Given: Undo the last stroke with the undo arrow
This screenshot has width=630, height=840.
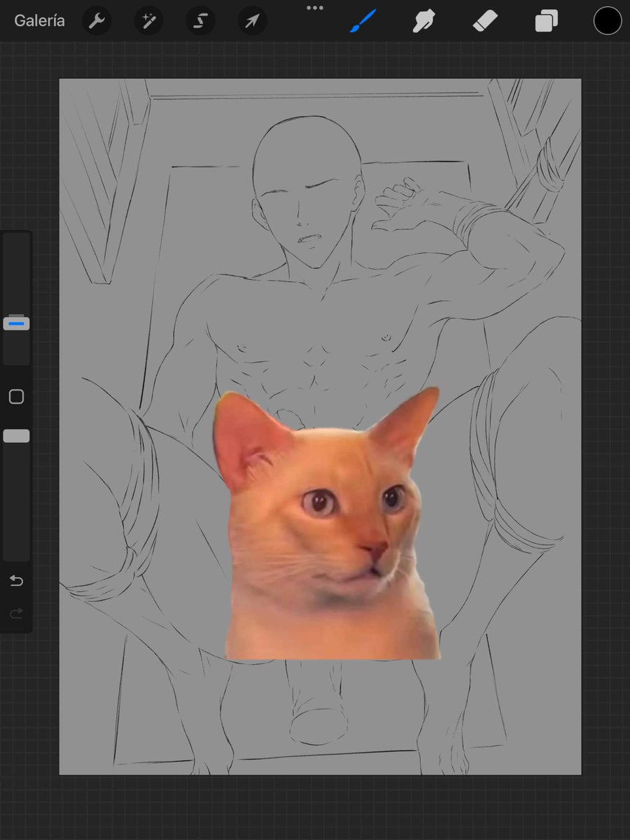Looking at the screenshot, I should click(x=16, y=581).
